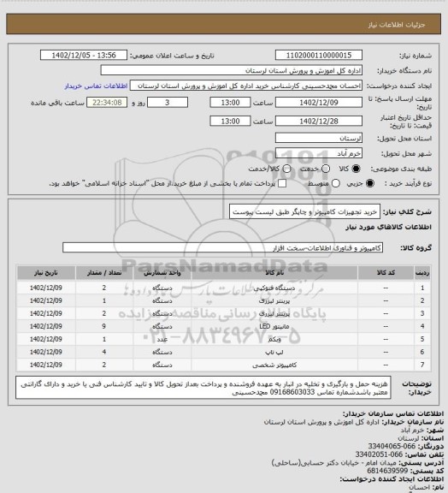Click the delivery city field خرم آباد
The width and height of the screenshot is (448, 493).
point(319,153)
